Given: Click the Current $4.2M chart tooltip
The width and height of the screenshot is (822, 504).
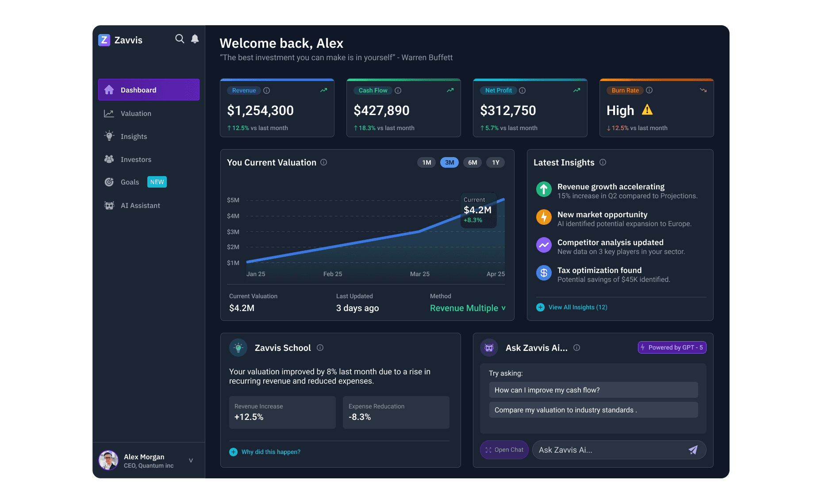Looking at the screenshot, I should [479, 210].
